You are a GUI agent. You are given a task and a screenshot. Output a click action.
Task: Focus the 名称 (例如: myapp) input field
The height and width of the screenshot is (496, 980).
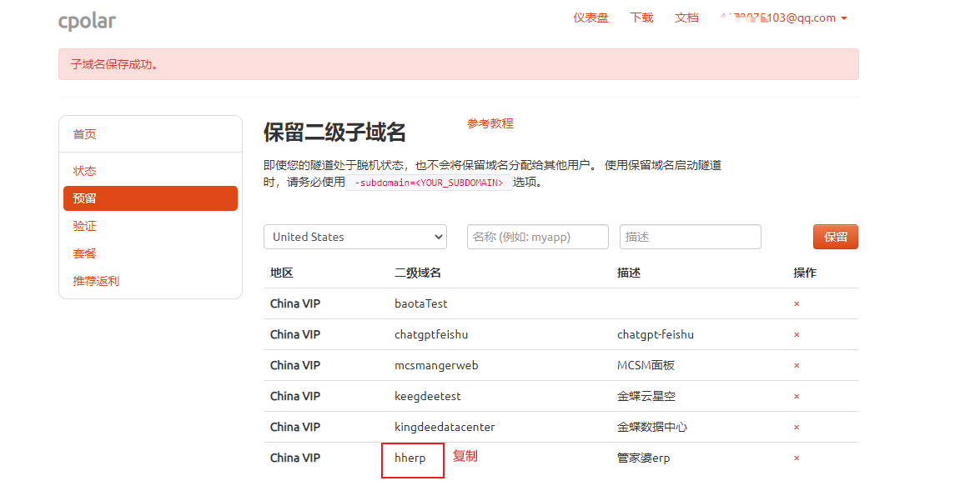tap(537, 237)
